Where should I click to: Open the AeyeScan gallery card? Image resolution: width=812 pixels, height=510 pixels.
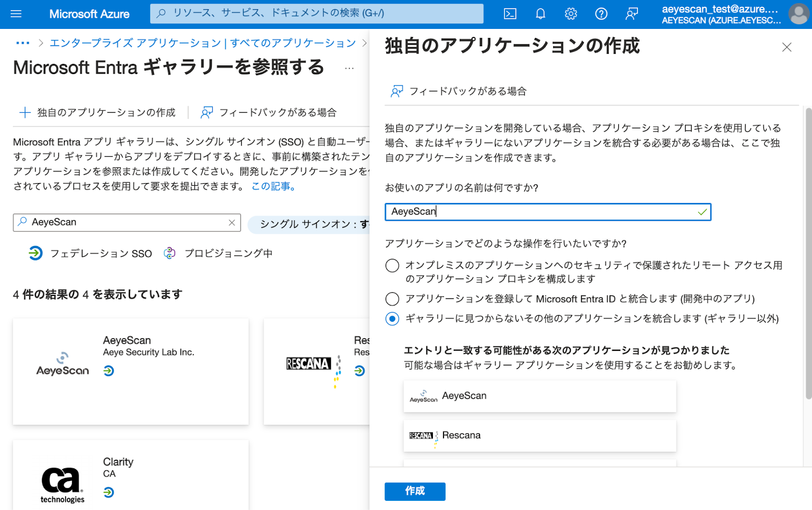click(131, 371)
